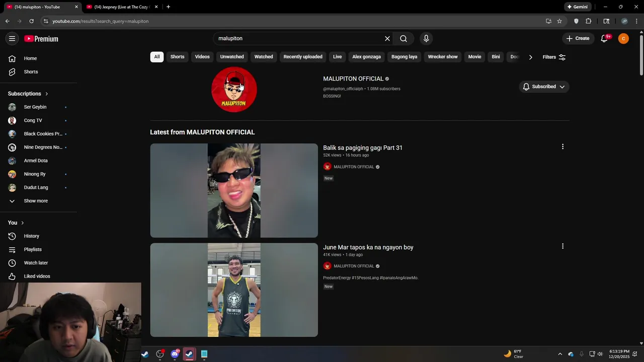Select the Wrecker show chip

[443, 57]
